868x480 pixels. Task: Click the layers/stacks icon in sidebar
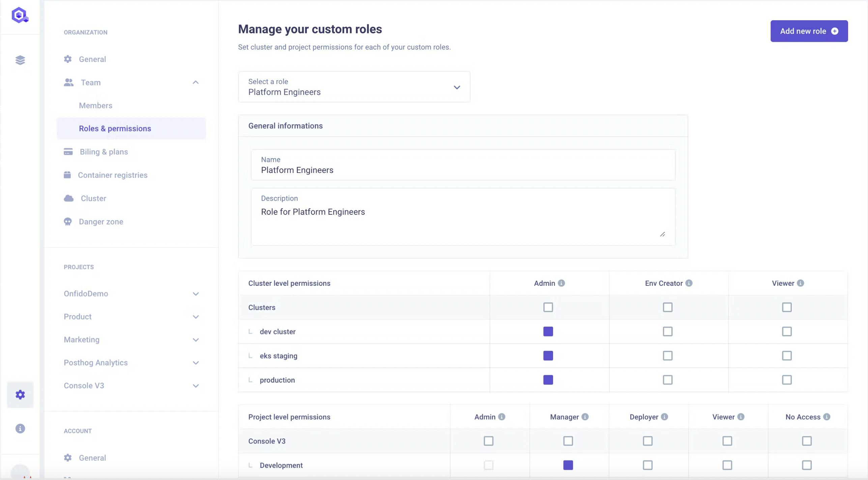coord(20,60)
